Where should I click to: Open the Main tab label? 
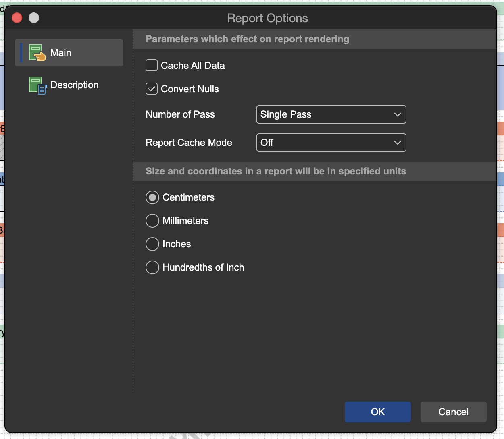point(61,53)
